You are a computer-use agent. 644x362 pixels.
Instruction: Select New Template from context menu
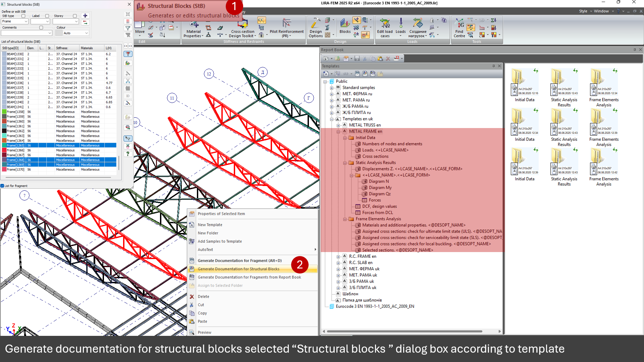[210, 225]
